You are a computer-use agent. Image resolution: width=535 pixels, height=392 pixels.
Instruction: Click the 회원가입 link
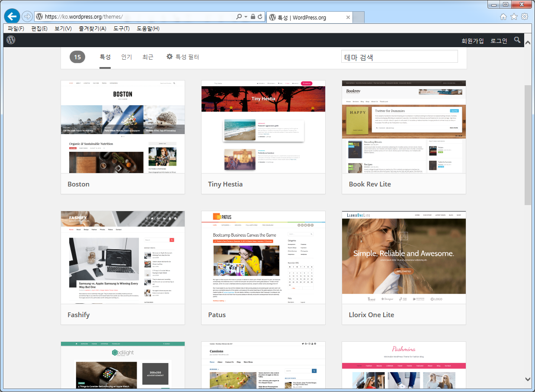click(473, 41)
